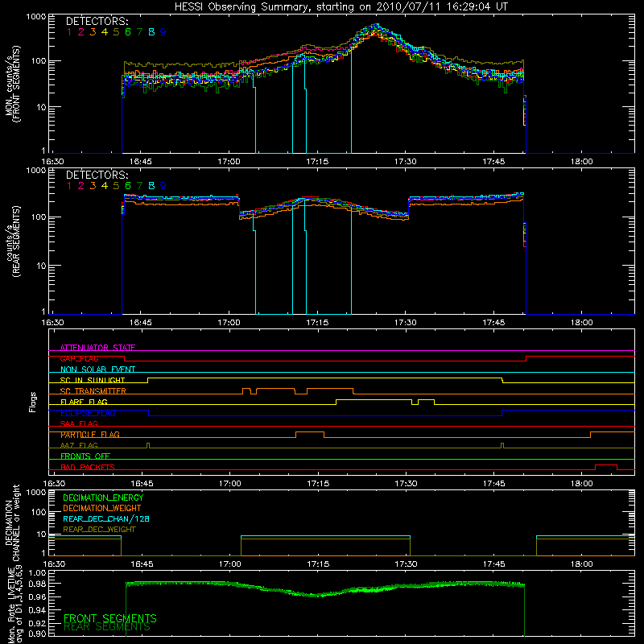Select the BAD_PACKETS flag label

[x=88, y=468]
